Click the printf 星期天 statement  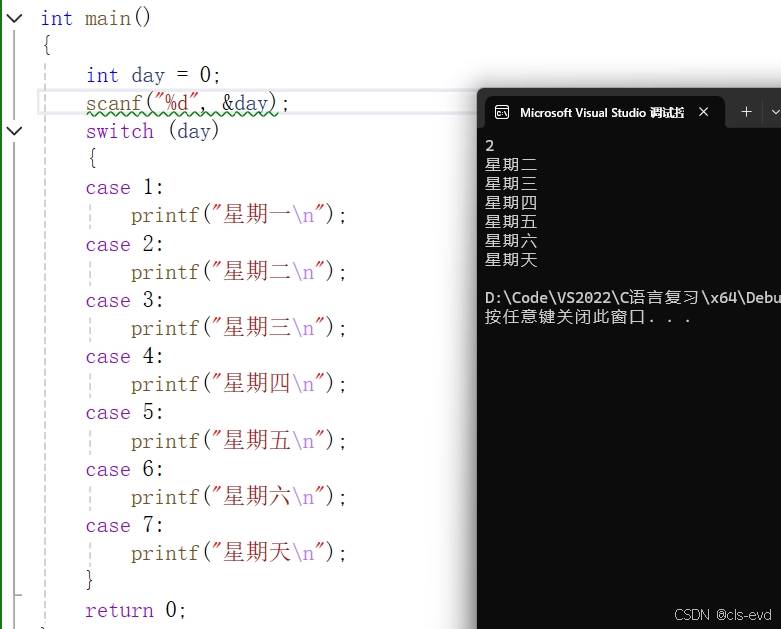point(238,553)
